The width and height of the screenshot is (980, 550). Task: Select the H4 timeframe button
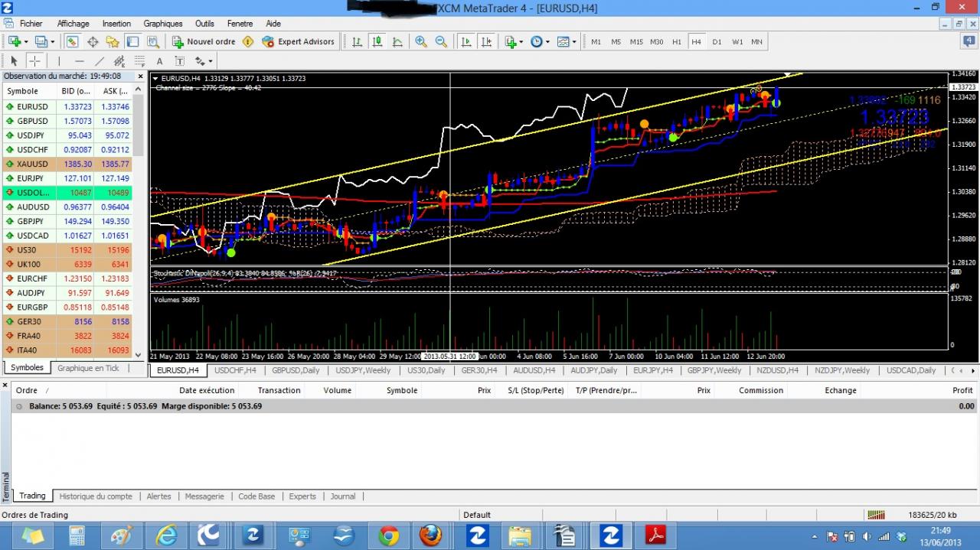(x=697, y=41)
